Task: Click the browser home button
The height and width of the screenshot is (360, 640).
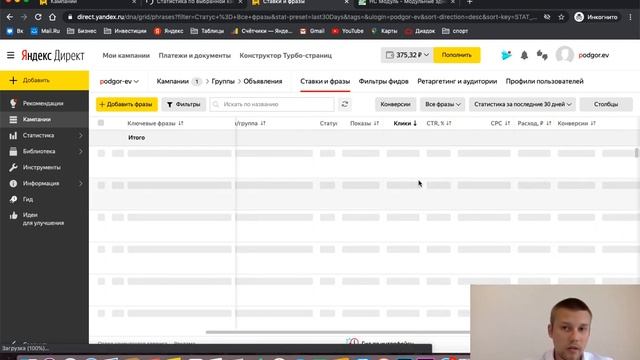Action: click(x=52, y=17)
